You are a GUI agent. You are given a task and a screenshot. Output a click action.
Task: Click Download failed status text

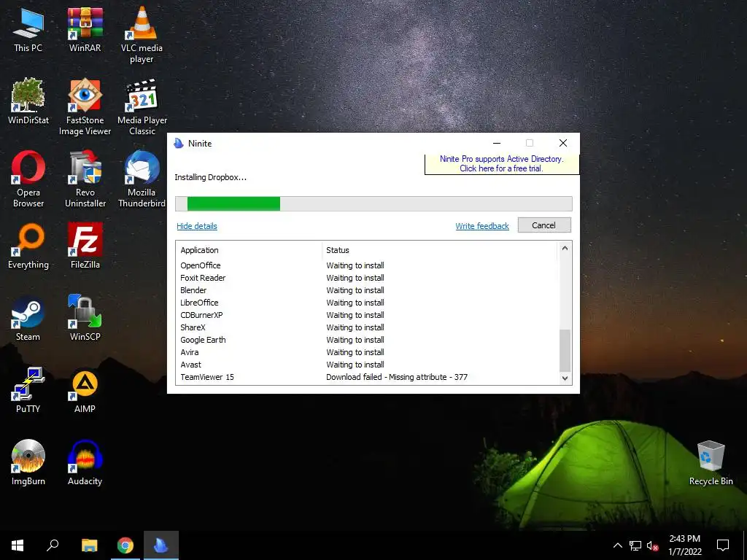(397, 377)
